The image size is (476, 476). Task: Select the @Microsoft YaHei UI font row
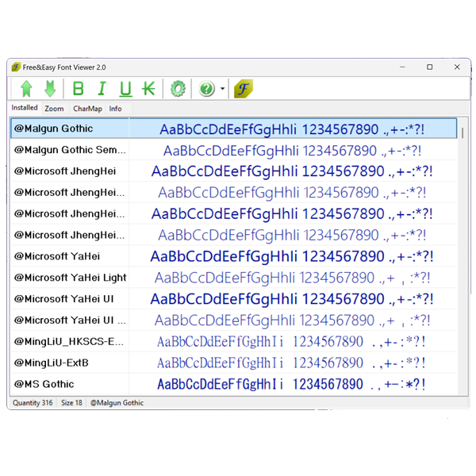233,299
